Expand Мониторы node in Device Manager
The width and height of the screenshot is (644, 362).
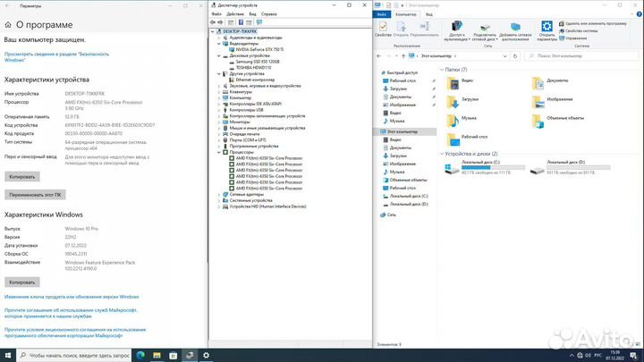pos(219,122)
